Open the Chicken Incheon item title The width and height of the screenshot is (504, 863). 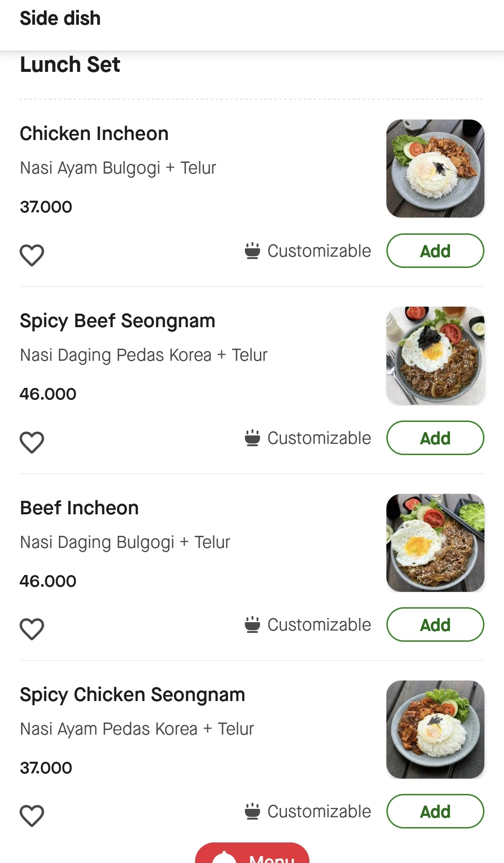[94, 134]
